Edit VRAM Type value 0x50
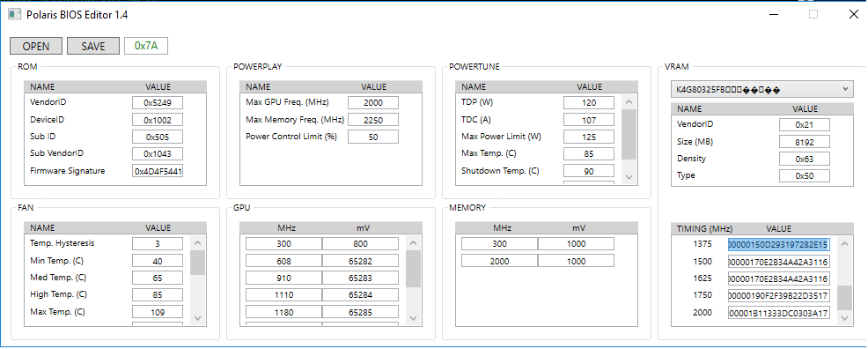 (805, 175)
